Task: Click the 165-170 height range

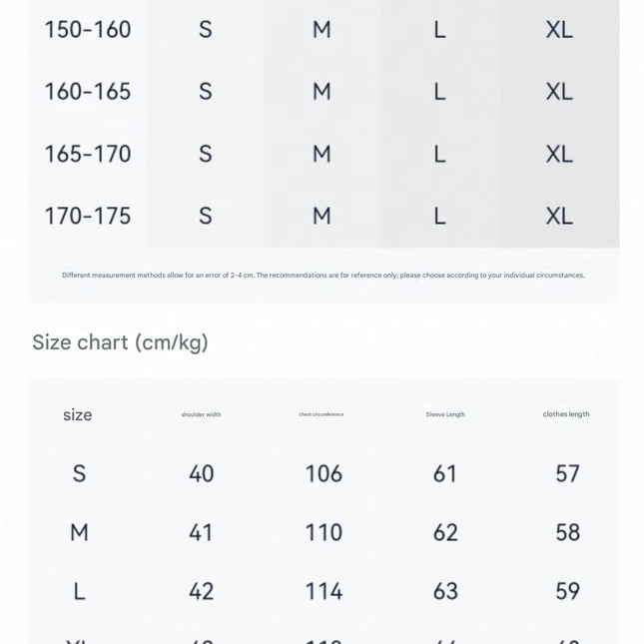Action: 88,154
